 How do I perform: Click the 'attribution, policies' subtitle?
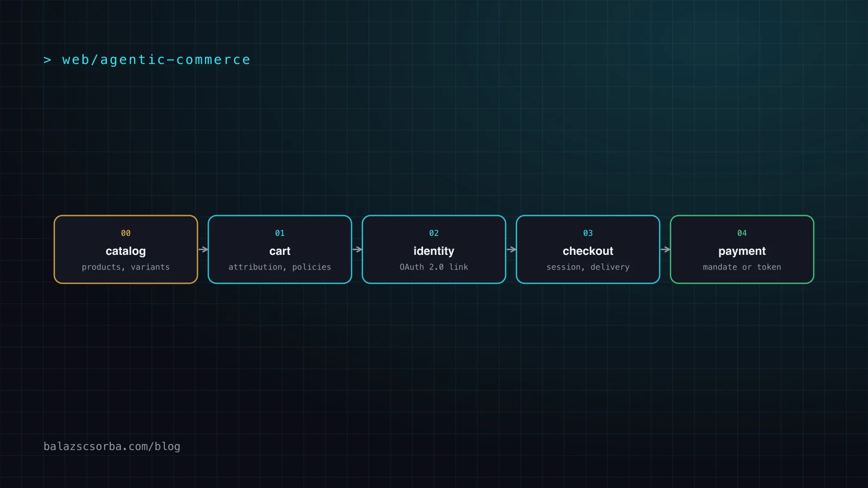(280, 267)
